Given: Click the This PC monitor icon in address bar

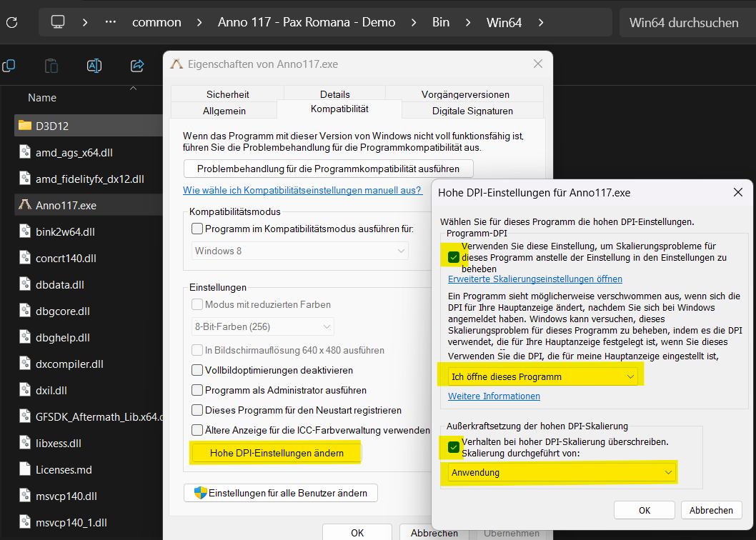Looking at the screenshot, I should tap(58, 22).
